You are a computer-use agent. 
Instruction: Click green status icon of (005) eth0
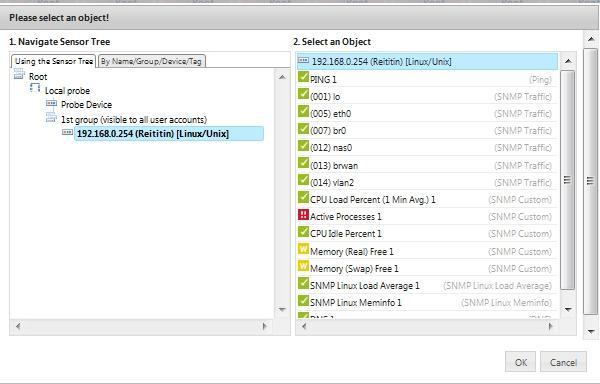coord(303,111)
